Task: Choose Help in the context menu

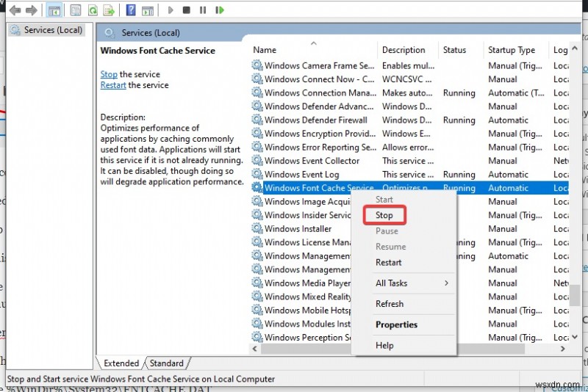Action: (384, 345)
